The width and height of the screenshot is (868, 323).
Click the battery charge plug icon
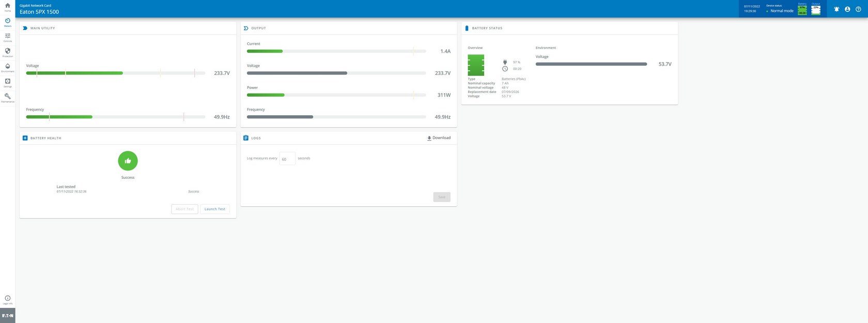pos(505,62)
